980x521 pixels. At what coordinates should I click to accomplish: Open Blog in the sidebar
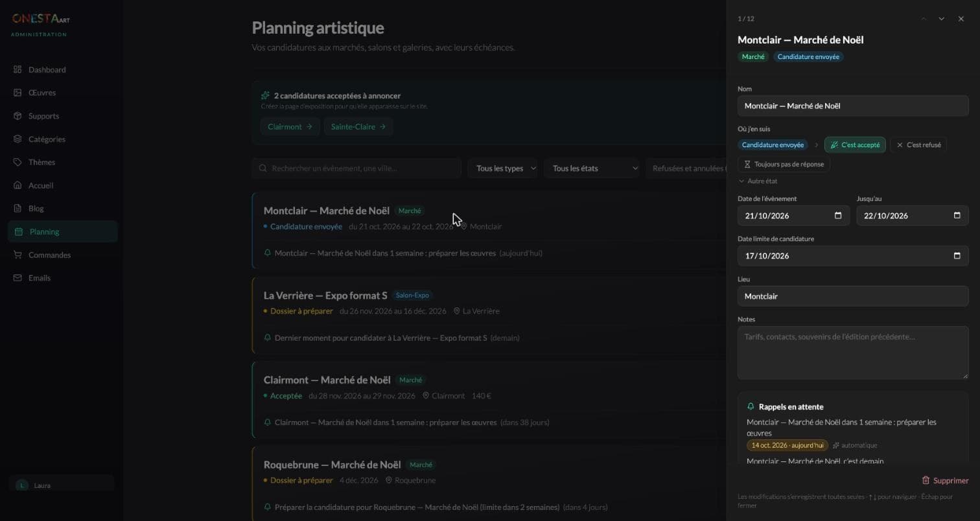[63, 209]
